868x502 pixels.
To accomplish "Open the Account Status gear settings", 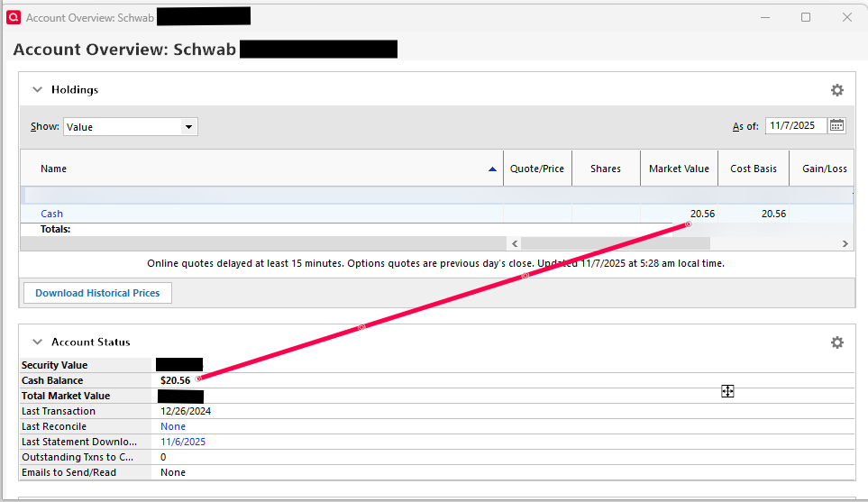I will coord(837,342).
